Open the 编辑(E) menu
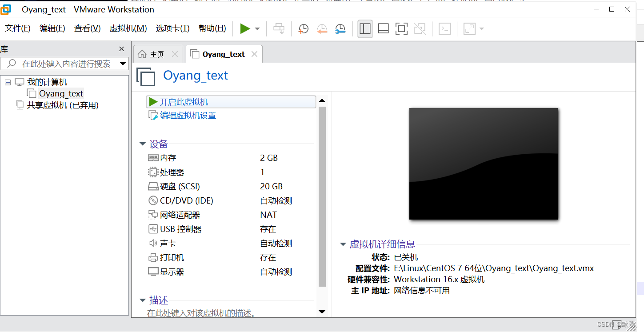This screenshot has height=332, width=644. tap(52, 28)
